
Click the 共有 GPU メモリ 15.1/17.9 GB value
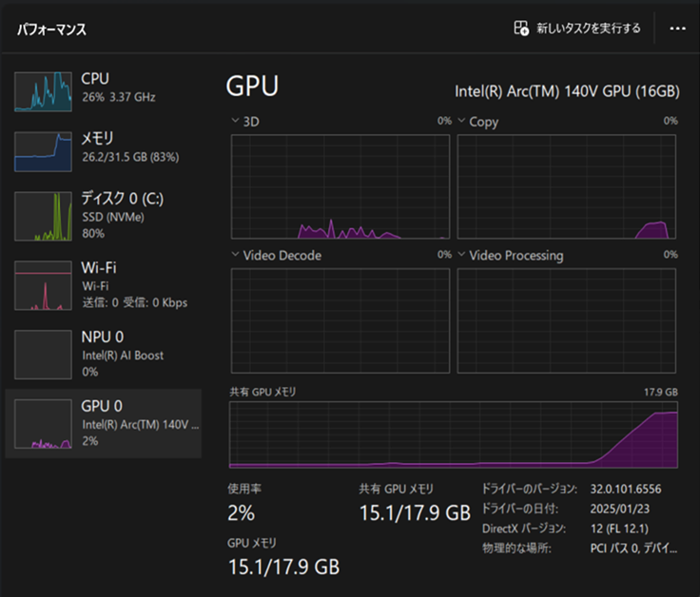click(x=416, y=513)
